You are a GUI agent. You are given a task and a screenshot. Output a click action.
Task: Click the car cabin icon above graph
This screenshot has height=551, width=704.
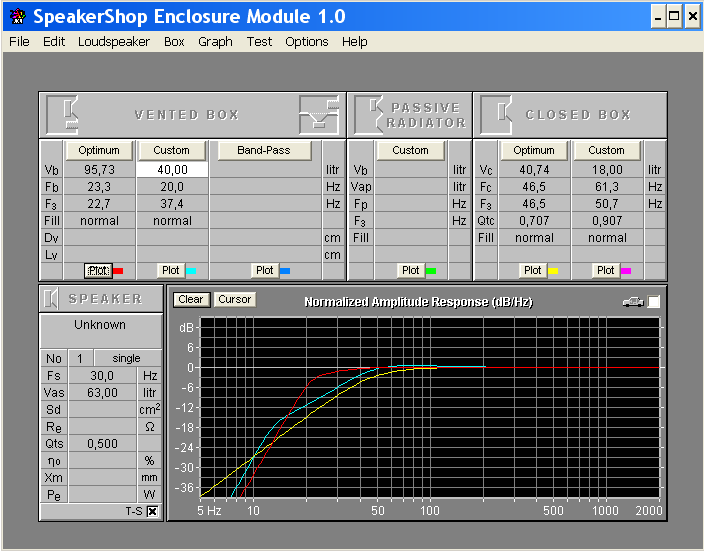[633, 302]
